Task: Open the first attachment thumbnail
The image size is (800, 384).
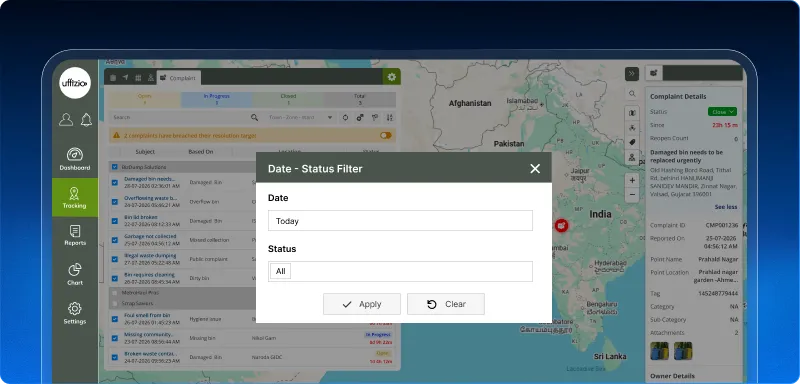Action: pyautogui.click(x=659, y=351)
